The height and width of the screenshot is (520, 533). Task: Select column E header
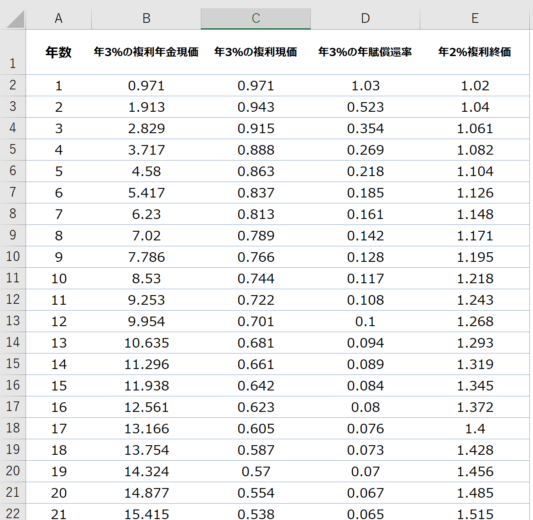[x=475, y=18]
